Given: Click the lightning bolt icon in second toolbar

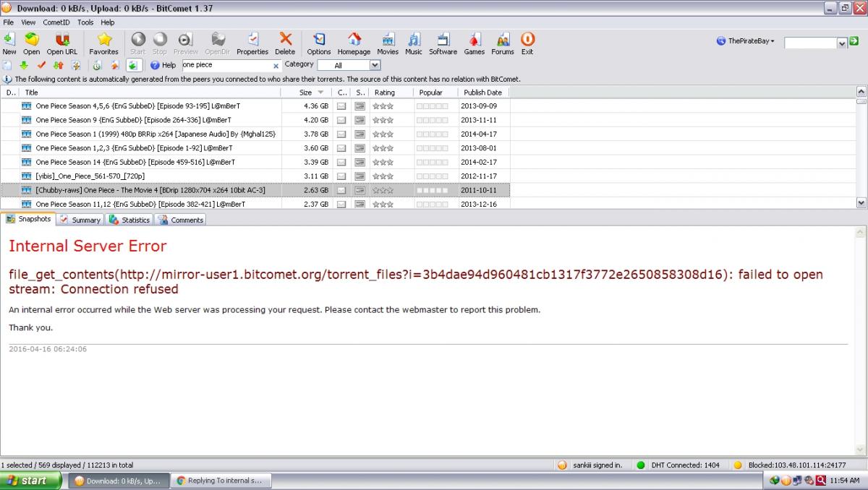Looking at the screenshot, I should (x=76, y=65).
